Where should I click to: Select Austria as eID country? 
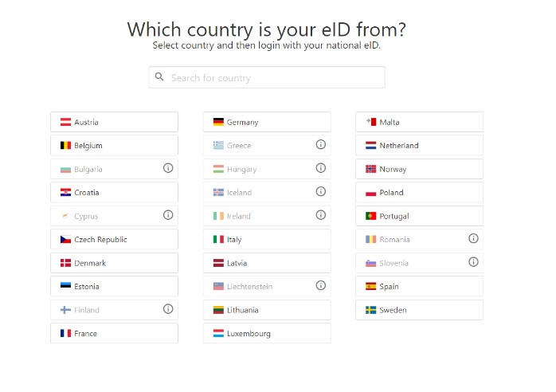[114, 122]
